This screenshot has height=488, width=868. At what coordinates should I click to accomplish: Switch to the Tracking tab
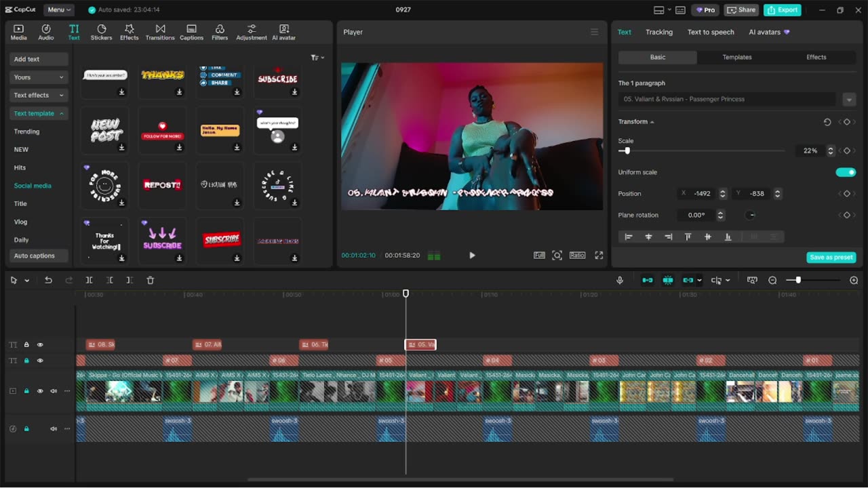point(659,32)
